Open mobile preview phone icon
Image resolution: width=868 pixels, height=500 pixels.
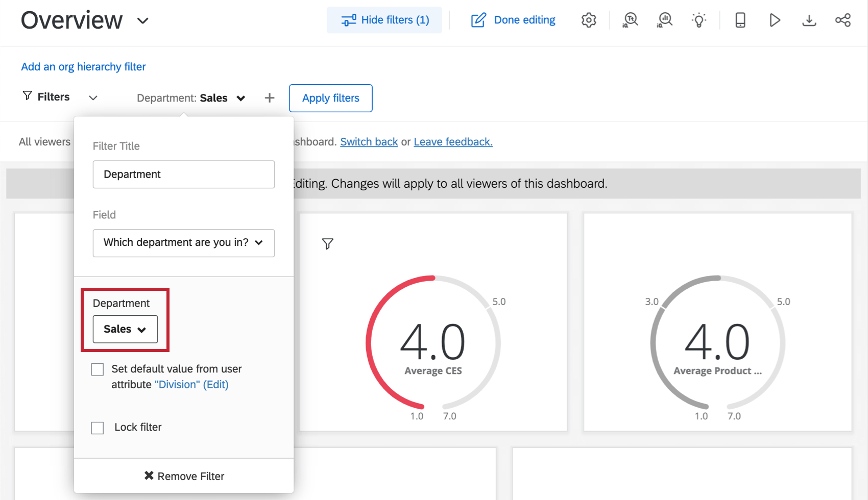pos(740,20)
